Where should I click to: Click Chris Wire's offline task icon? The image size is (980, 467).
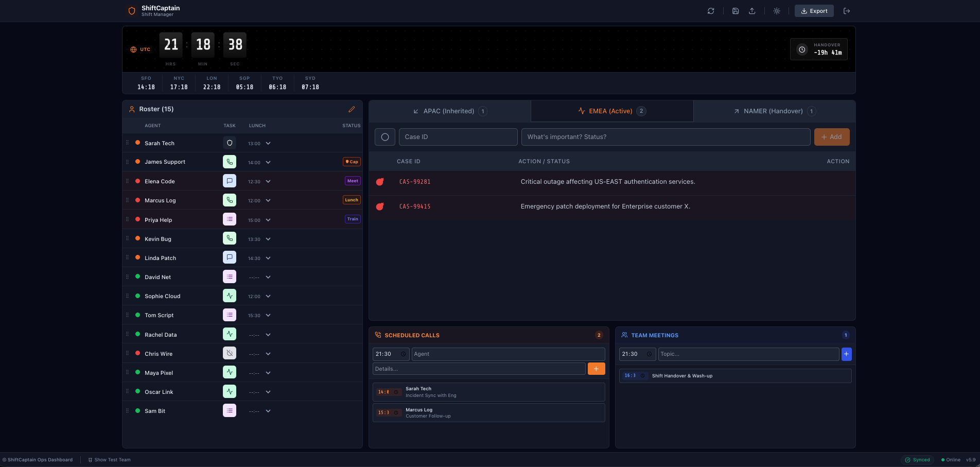tap(230, 353)
